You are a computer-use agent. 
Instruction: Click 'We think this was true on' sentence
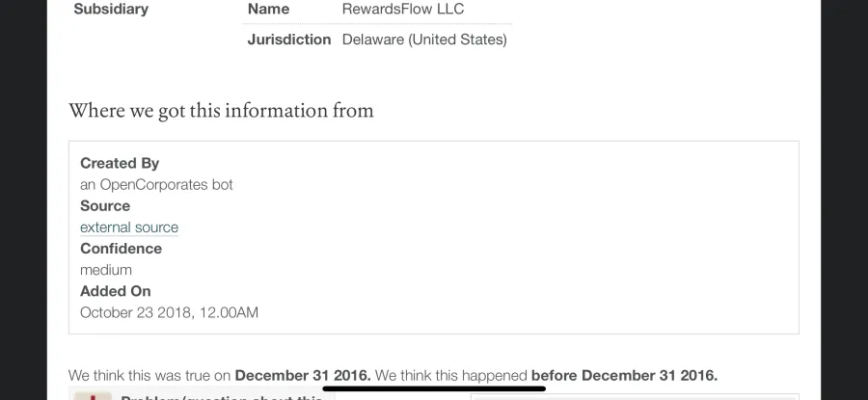149,376
